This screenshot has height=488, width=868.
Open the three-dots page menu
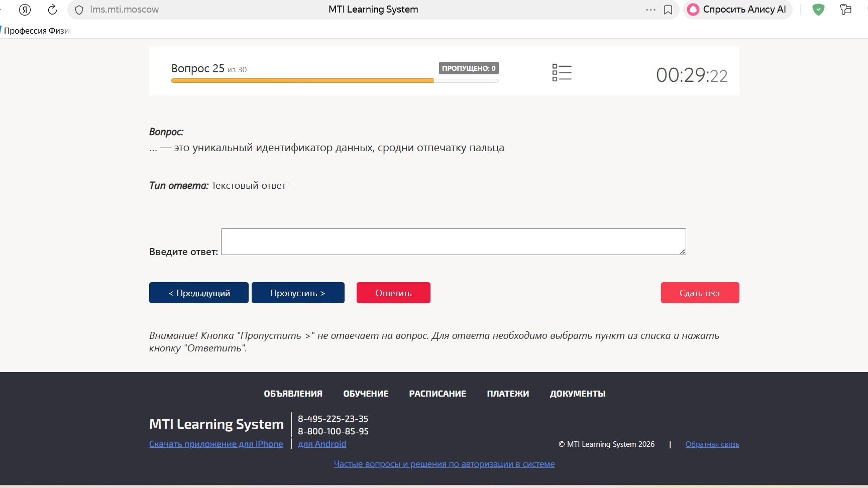coord(650,10)
